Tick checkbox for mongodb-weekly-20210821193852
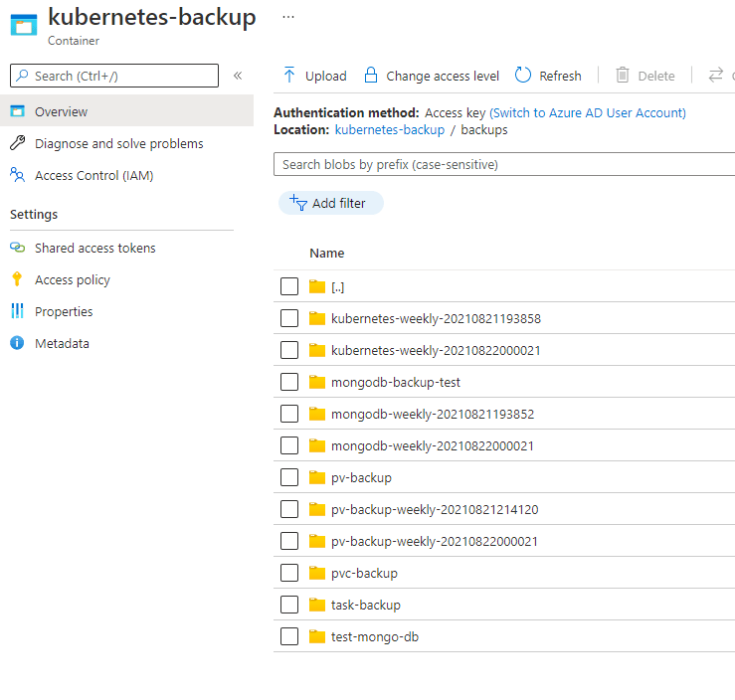Screen dimensions: 735x700 [x=289, y=414]
